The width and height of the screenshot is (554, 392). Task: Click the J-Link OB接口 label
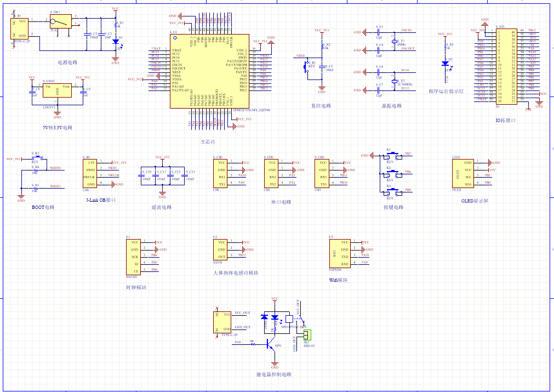click(101, 200)
